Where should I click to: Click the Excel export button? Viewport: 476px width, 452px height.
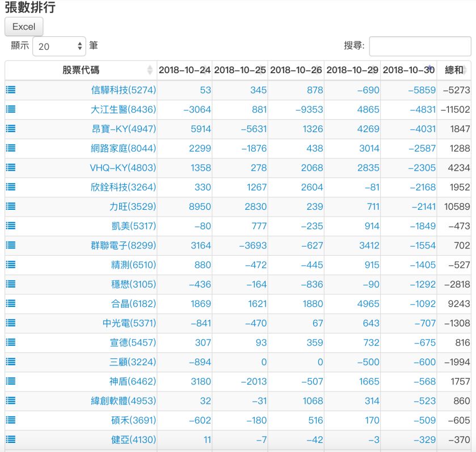click(23, 27)
